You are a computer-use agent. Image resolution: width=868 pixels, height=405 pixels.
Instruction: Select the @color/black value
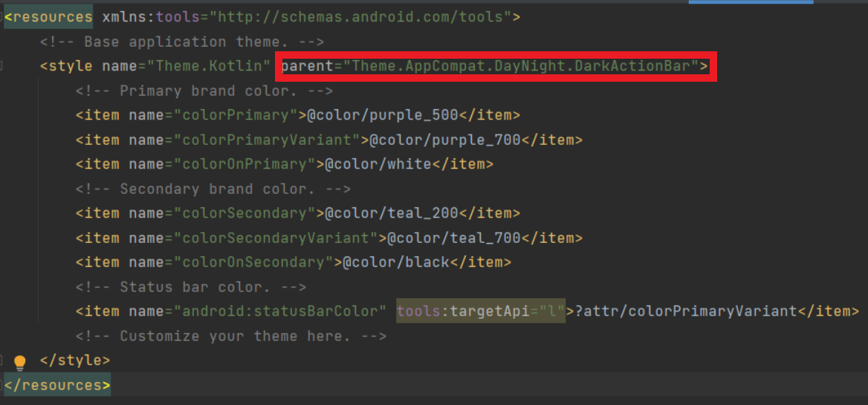[396, 262]
